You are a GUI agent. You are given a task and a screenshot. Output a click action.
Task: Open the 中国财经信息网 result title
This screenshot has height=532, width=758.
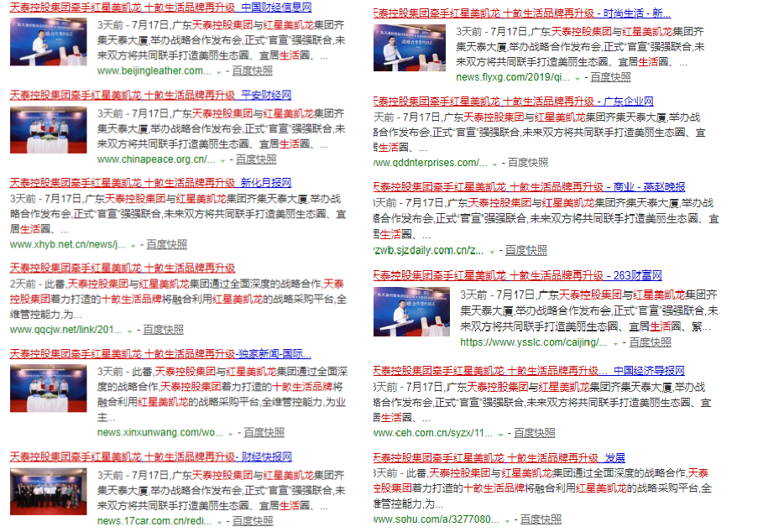160,8
